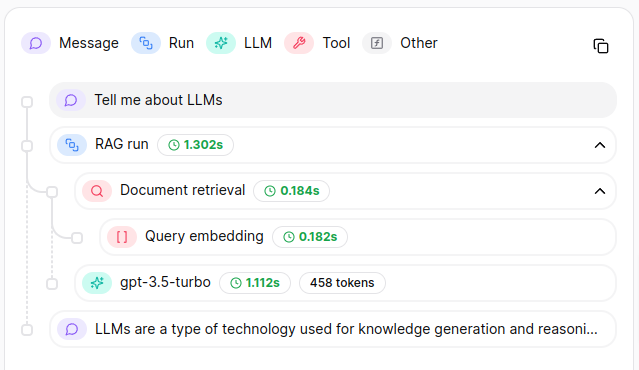
Task: Click the 'LLM' legend label
Action: click(258, 43)
